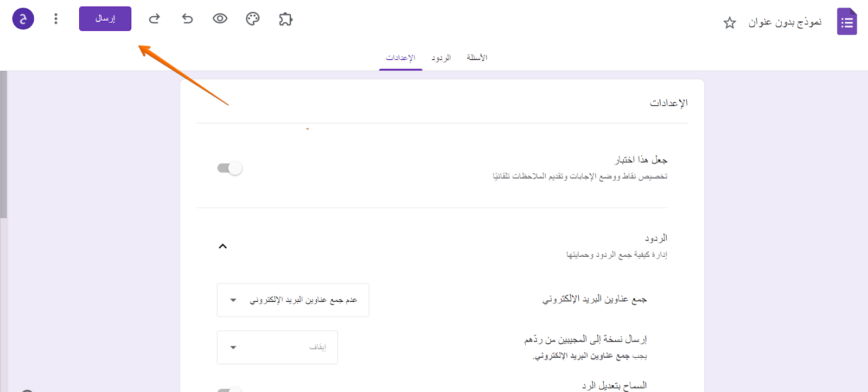Viewport: 868px width, 392px height.
Task: Switch to the الأسئلة tab
Action: pyautogui.click(x=477, y=58)
